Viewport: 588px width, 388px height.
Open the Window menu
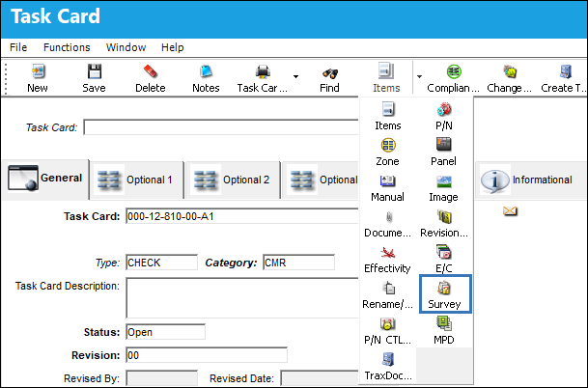tap(126, 47)
